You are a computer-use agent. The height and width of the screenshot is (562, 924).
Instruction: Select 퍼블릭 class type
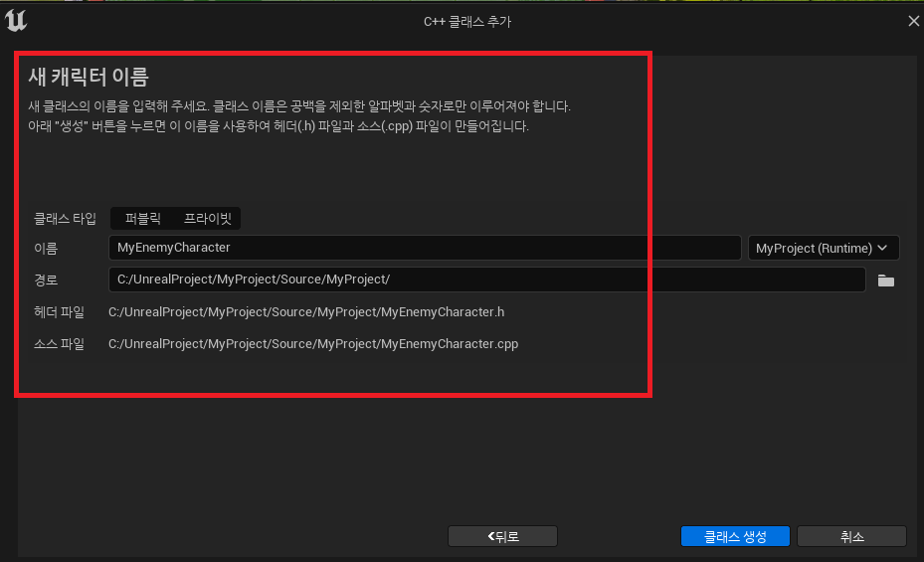click(143, 219)
